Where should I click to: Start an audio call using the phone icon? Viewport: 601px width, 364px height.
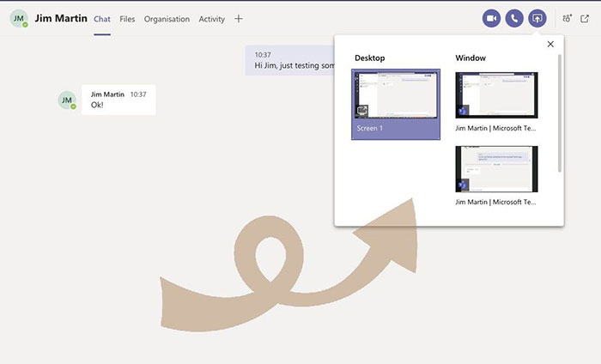tap(514, 18)
